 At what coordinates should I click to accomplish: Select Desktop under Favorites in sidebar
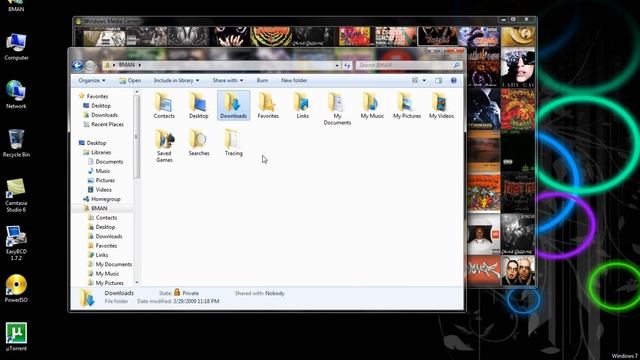coord(97,106)
